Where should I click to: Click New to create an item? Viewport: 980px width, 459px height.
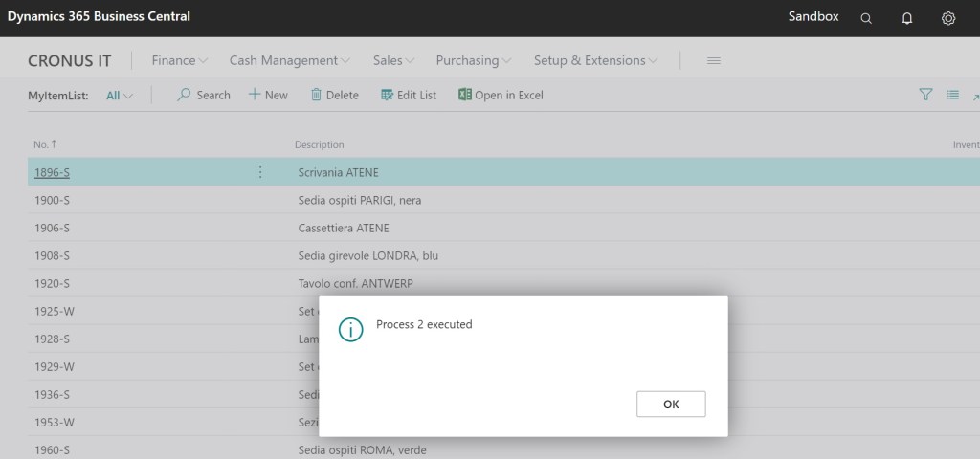coord(268,95)
